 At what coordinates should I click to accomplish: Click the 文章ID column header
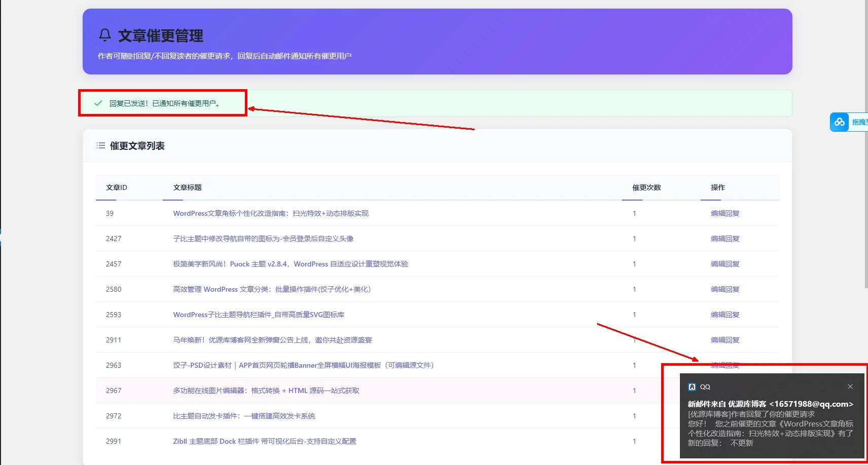tap(116, 187)
